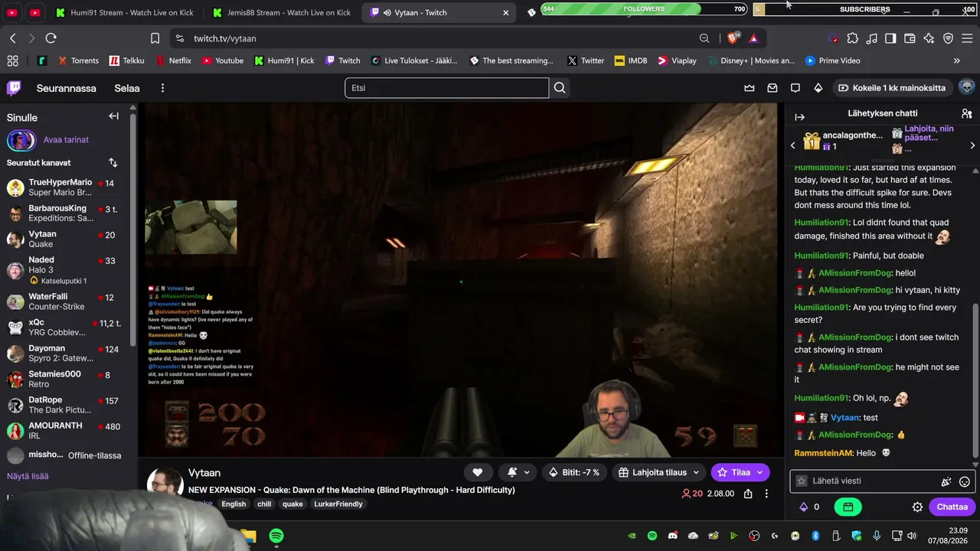Open Brave VPN shield icon

948,38
